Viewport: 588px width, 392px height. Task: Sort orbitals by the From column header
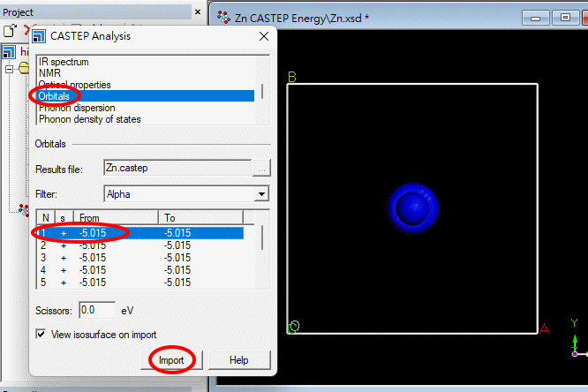[115, 217]
